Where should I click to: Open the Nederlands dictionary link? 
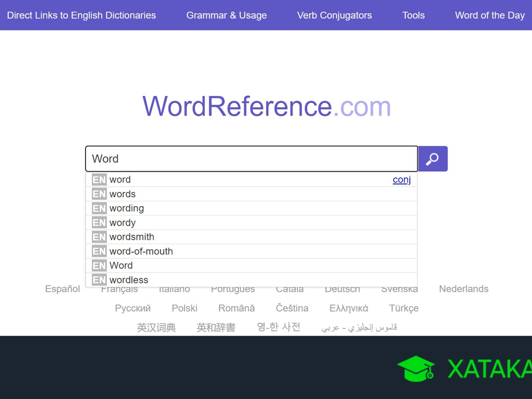(x=463, y=289)
